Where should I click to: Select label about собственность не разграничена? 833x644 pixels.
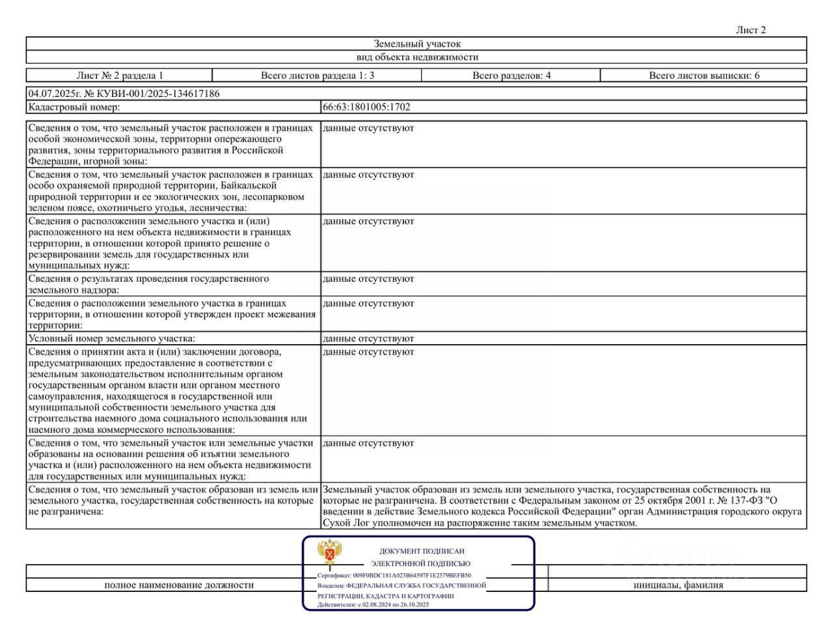[x=173, y=501]
